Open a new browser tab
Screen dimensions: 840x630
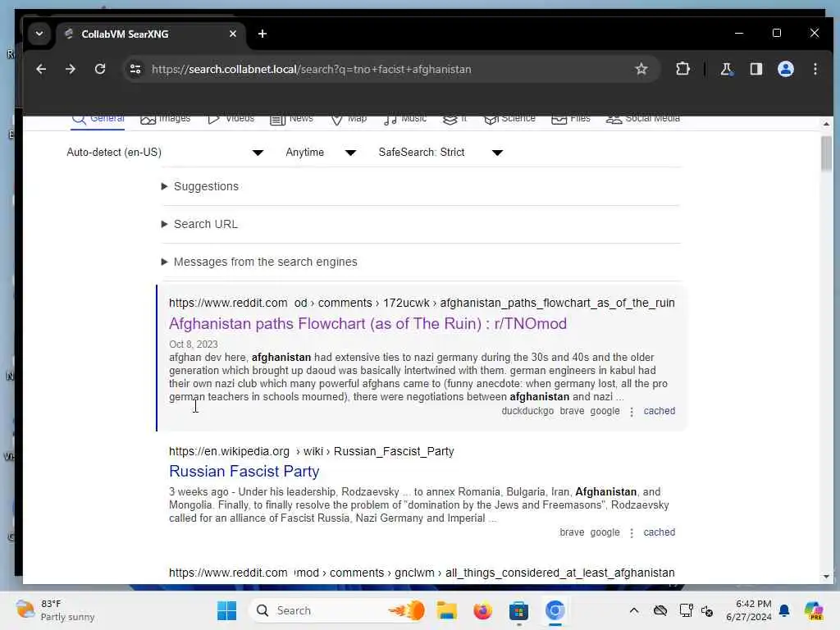click(x=262, y=34)
